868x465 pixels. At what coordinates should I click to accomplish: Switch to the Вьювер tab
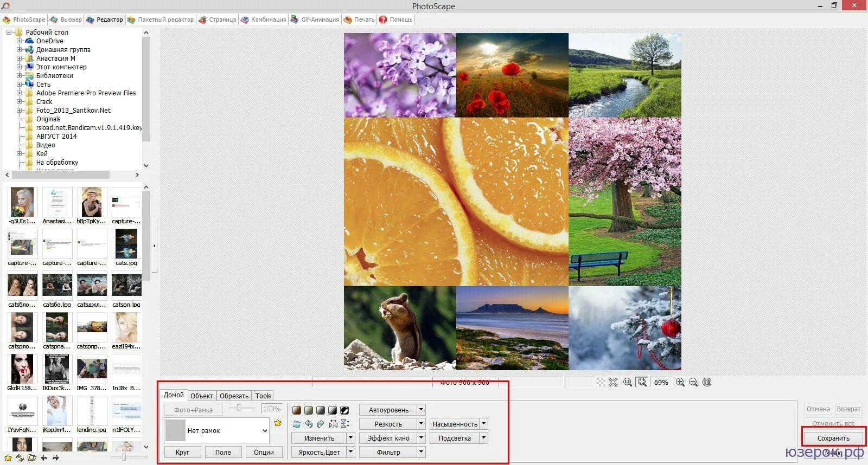[66, 20]
